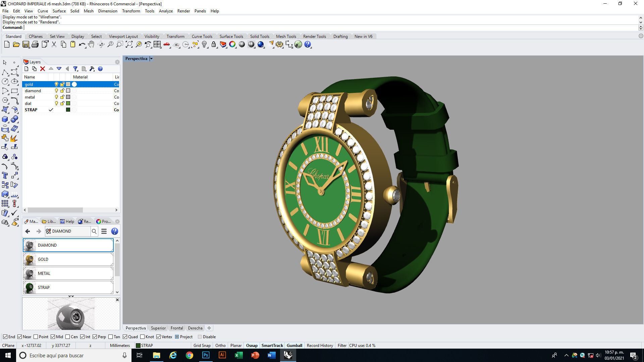Switch to the Mesh Tools toolbar tab

286,36
